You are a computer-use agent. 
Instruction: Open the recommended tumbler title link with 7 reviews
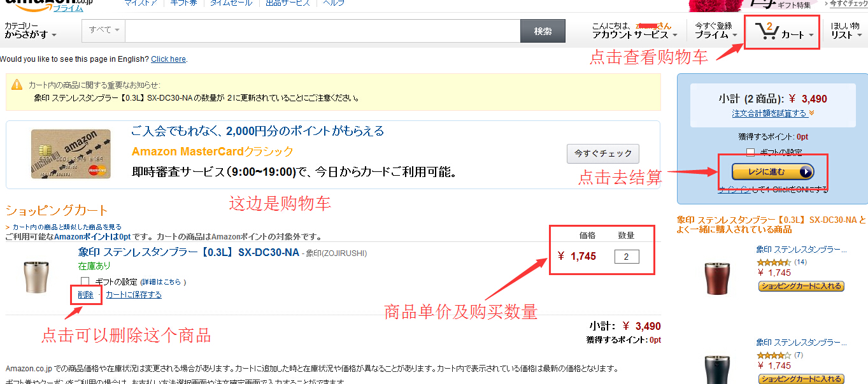[801, 343]
